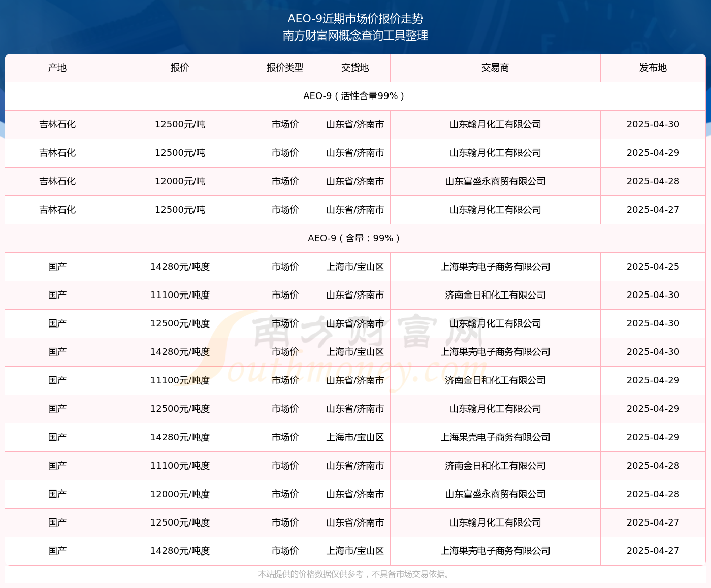Image resolution: width=711 pixels, height=588 pixels.
Task: Click 14280元/吨度 in the 2025-04-25 row
Action: point(180,267)
